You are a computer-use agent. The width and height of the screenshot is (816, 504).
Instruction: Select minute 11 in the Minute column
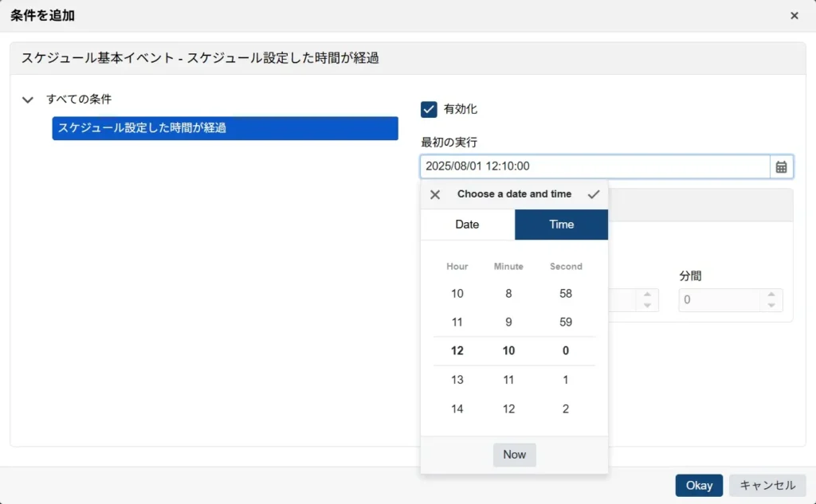508,380
